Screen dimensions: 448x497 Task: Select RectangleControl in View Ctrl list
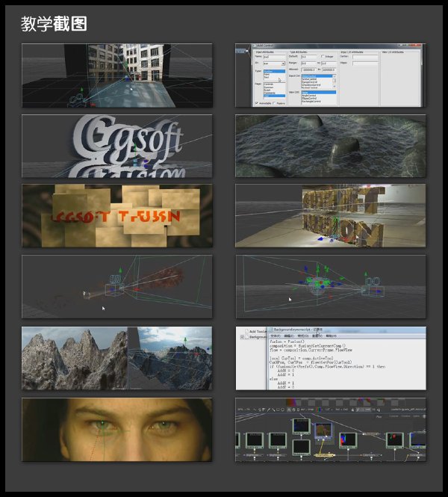pyautogui.click(x=311, y=102)
